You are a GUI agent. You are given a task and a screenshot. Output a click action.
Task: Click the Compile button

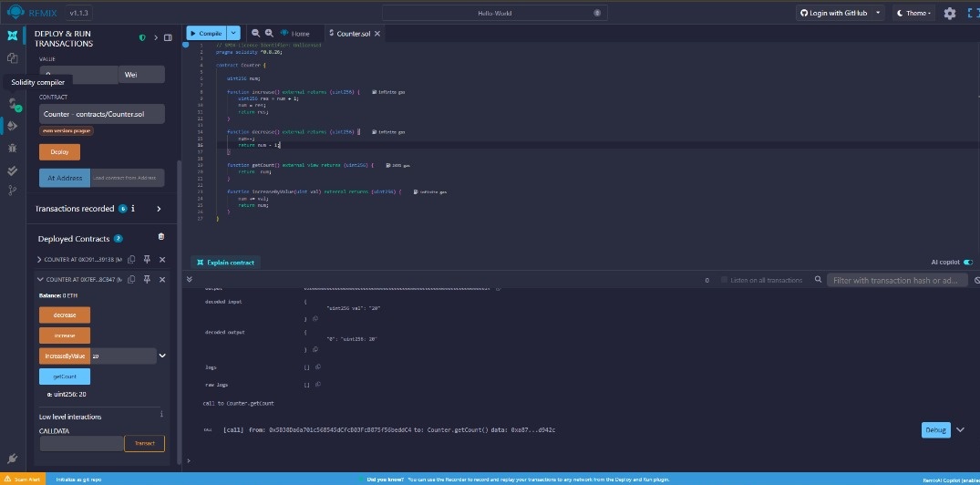207,33
